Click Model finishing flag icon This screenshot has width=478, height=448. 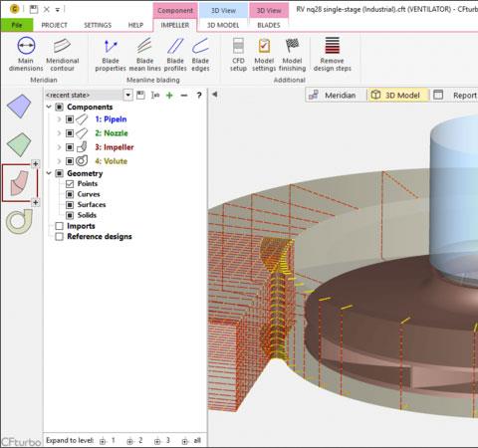point(292,46)
